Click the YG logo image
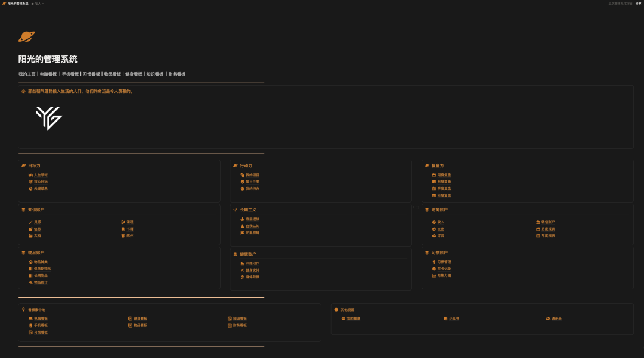 [x=49, y=118]
